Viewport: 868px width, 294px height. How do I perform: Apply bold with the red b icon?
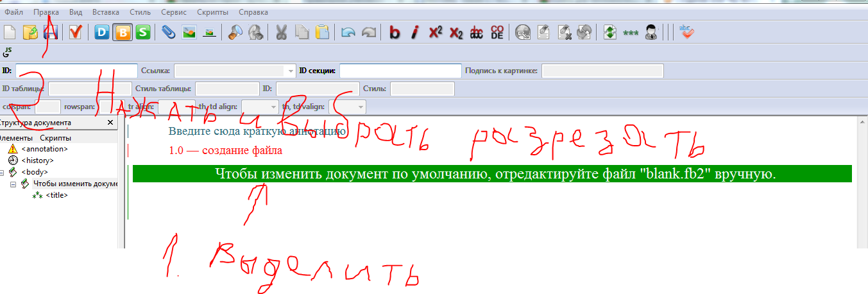tap(395, 32)
